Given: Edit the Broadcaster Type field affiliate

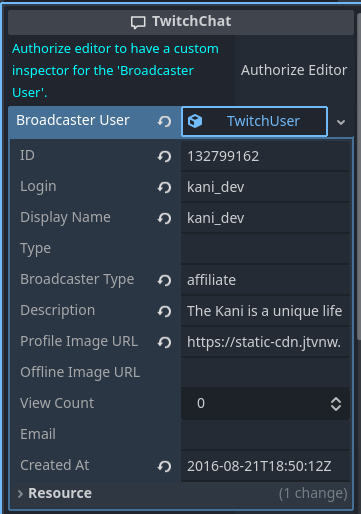Looking at the screenshot, I should pos(266,280).
